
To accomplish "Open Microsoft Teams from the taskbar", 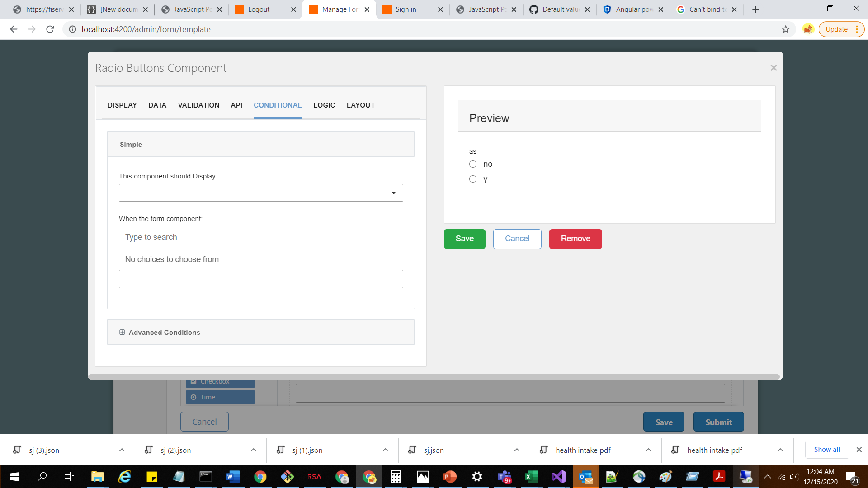I will [504, 477].
